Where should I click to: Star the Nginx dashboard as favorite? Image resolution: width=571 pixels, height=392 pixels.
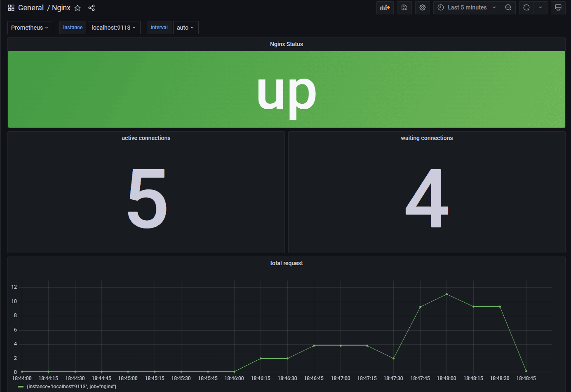click(x=78, y=8)
